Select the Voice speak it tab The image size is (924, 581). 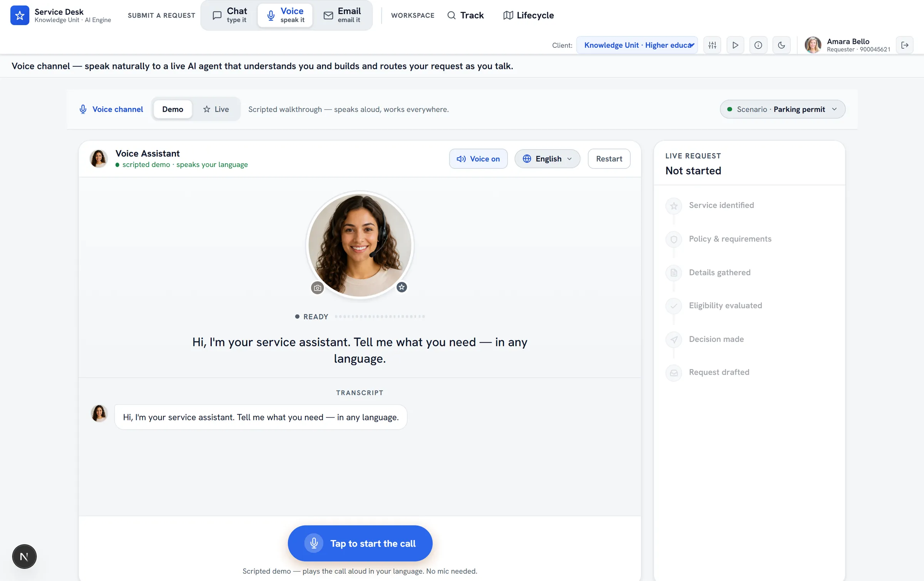pos(285,15)
